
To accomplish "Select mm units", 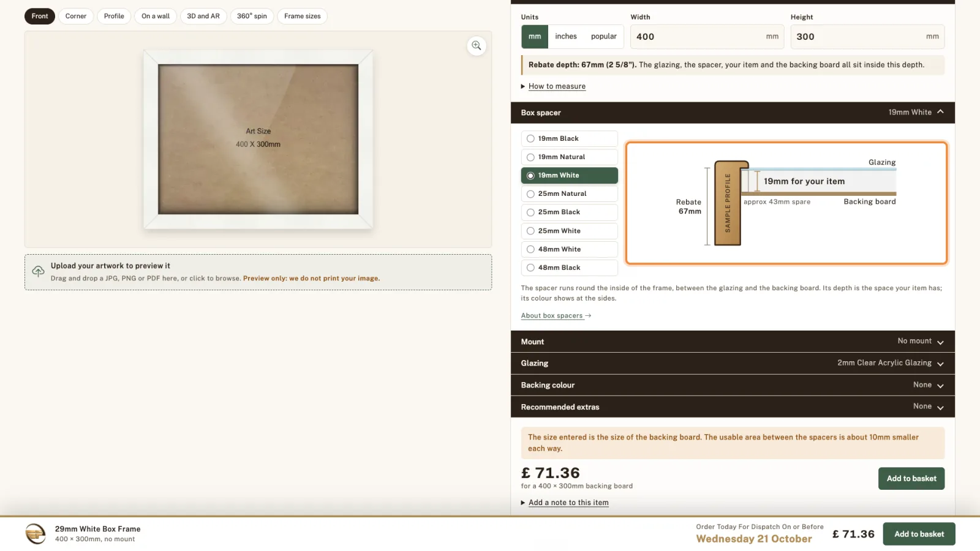I will coord(535,37).
